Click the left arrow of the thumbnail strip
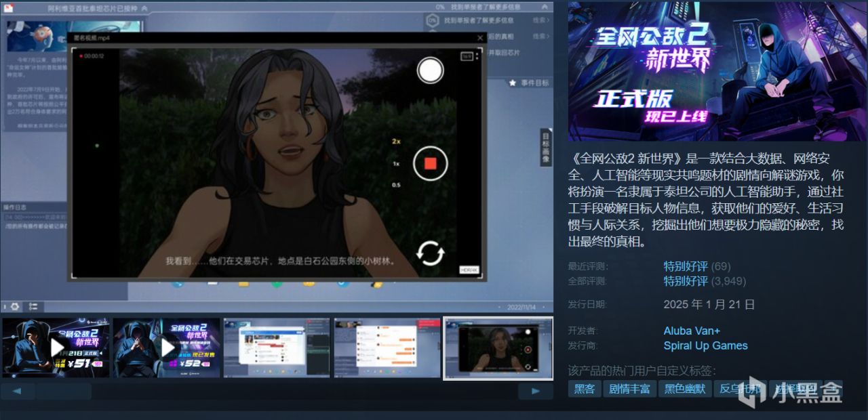 (18, 391)
